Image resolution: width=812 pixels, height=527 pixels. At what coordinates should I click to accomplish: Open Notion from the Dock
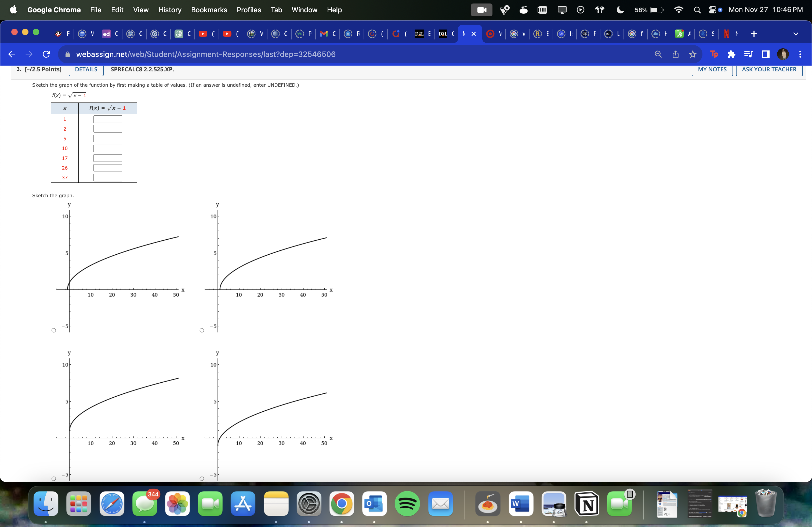(x=586, y=504)
